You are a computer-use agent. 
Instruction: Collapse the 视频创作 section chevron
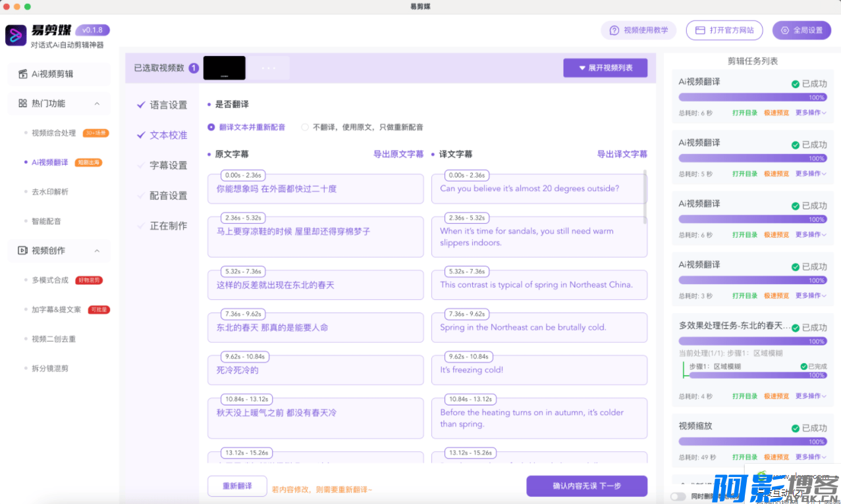pos(97,251)
